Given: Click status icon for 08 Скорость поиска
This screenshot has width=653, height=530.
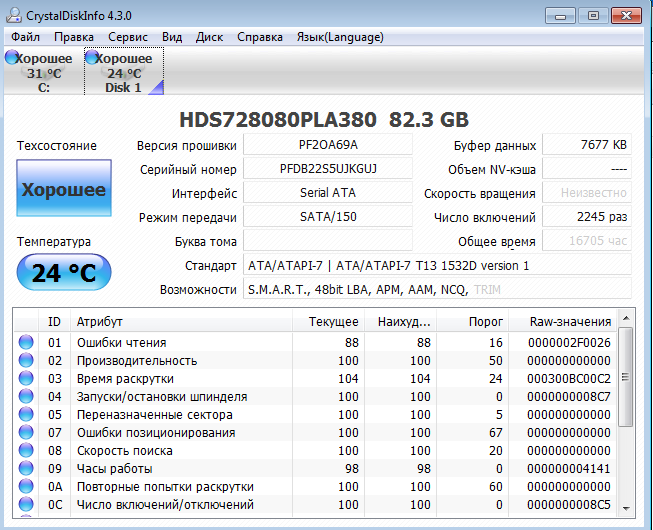Looking at the screenshot, I should point(26,450).
